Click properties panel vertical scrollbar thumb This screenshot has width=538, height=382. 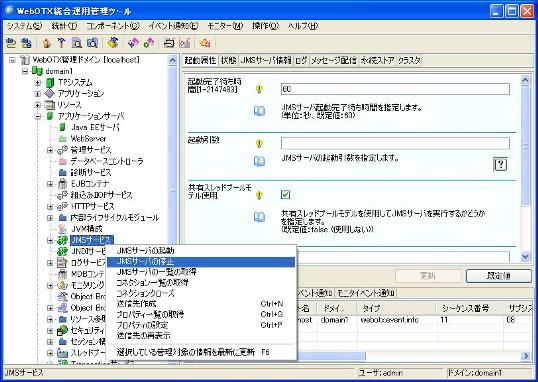[525, 146]
